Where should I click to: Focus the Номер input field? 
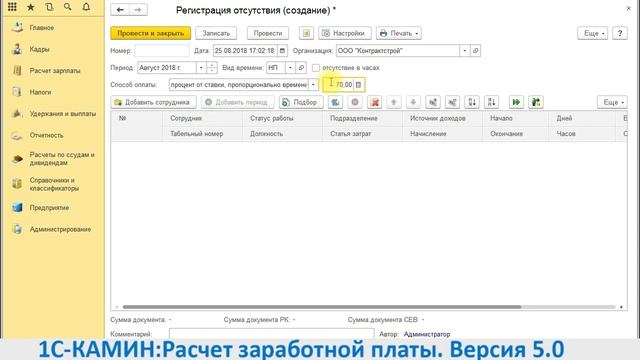coord(162,51)
